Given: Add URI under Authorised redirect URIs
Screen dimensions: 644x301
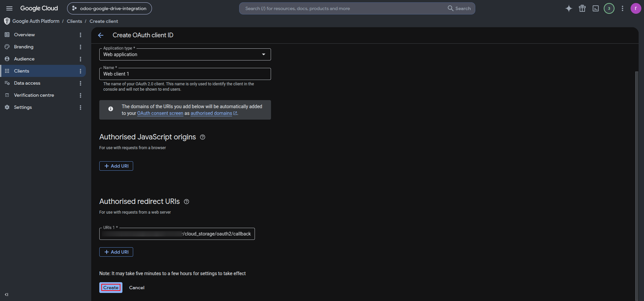Looking at the screenshot, I should [x=116, y=252].
